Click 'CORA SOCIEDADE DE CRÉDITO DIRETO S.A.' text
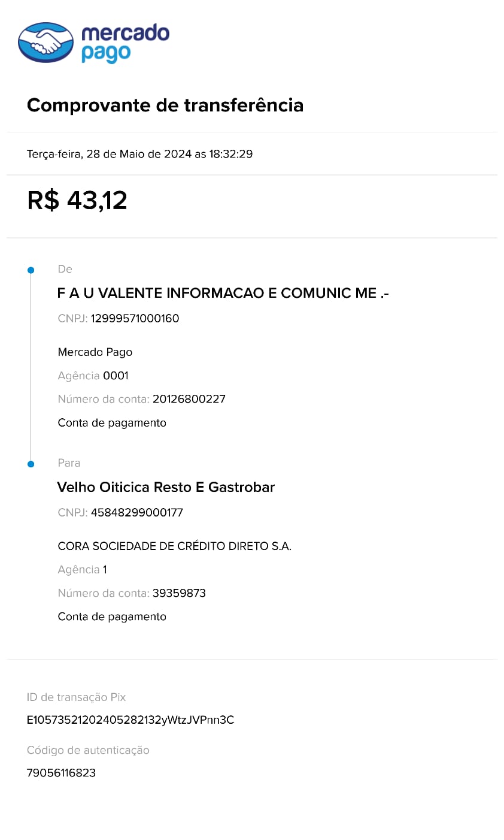Image resolution: width=504 pixels, height=840 pixels. (x=175, y=546)
